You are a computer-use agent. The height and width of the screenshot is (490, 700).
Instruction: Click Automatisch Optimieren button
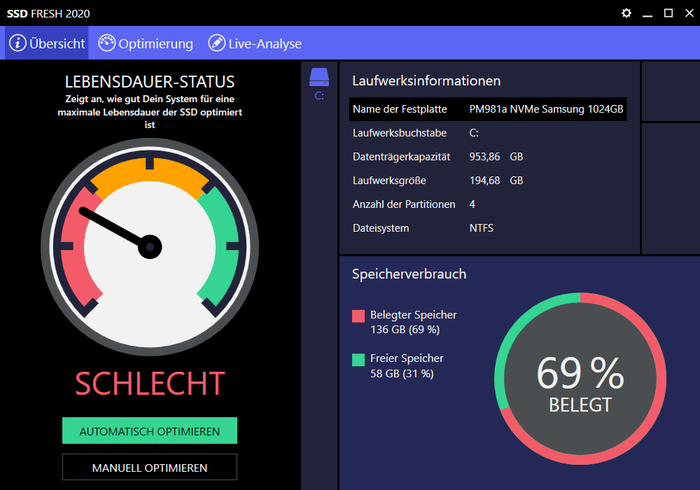click(x=150, y=431)
